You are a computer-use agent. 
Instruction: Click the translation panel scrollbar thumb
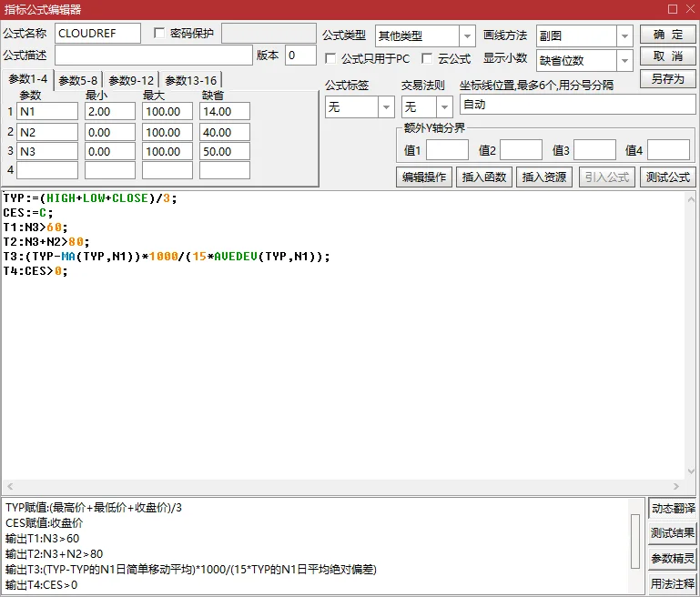pyautogui.click(x=635, y=541)
